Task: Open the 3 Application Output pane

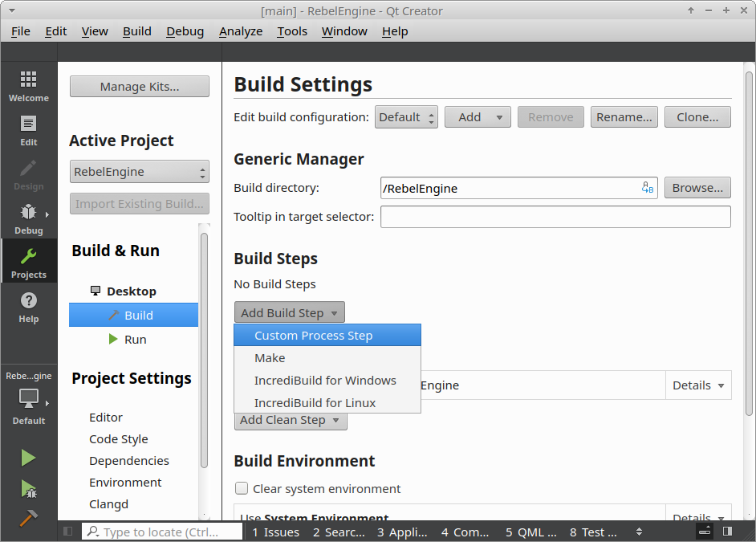Action: pos(402,532)
